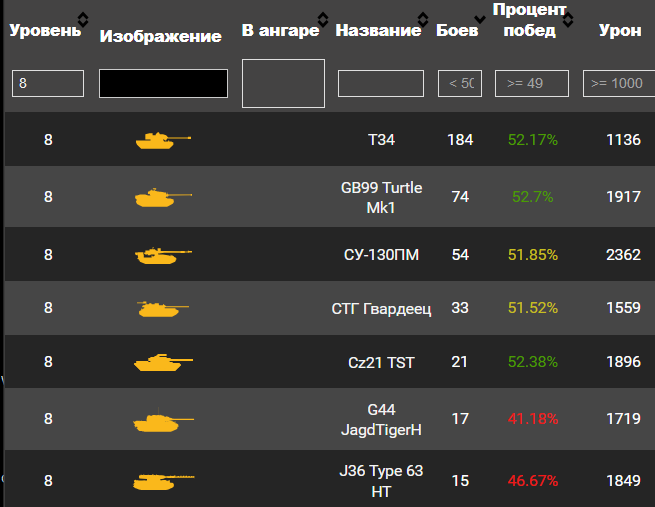This screenshot has width=655, height=507.
Task: Click the Cz21 TST tank icon
Action: (x=160, y=361)
